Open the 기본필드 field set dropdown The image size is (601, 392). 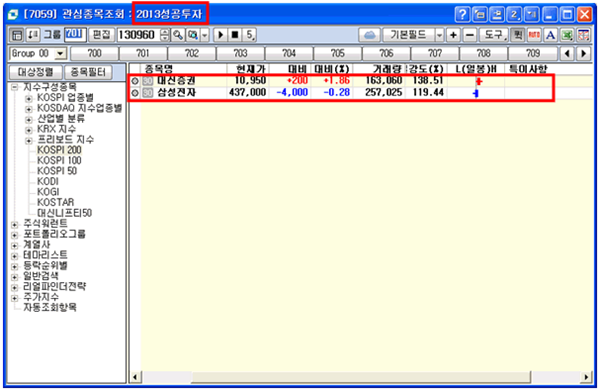pyautogui.click(x=439, y=35)
